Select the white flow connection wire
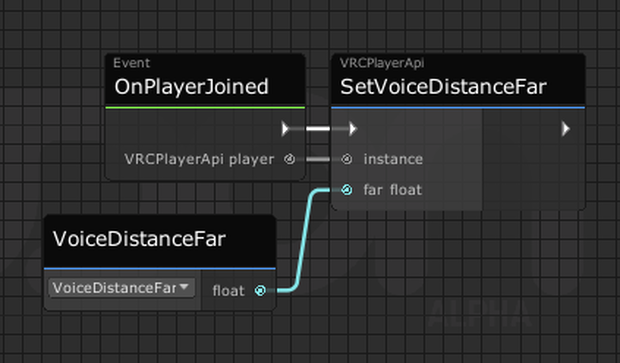This screenshot has height=363, width=620. (x=318, y=129)
